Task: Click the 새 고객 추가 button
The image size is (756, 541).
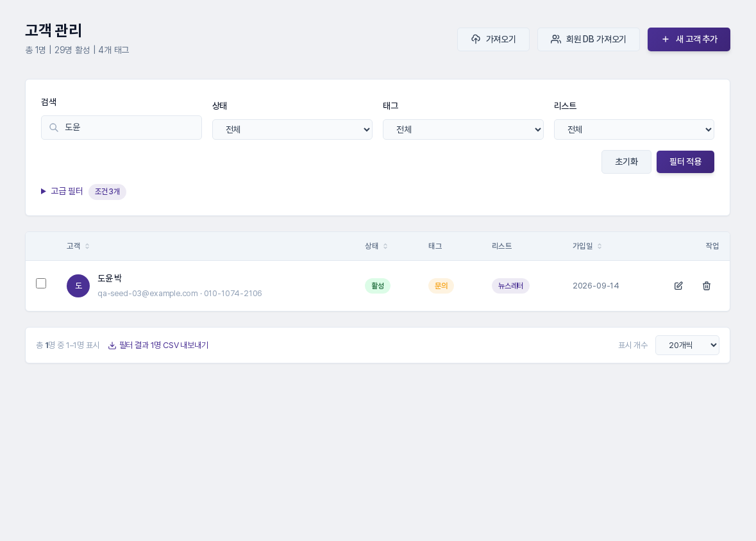Action: click(689, 40)
